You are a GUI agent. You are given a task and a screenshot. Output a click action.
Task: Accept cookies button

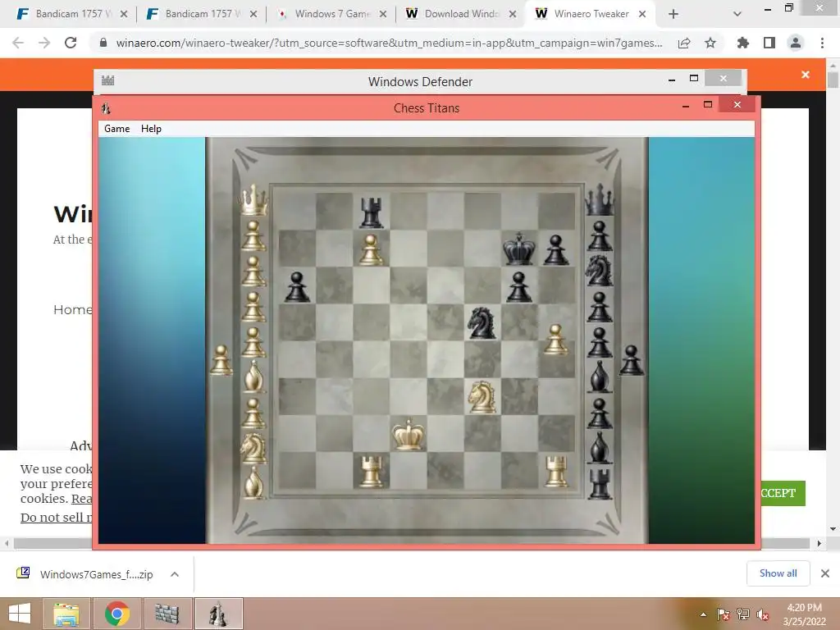click(783, 493)
